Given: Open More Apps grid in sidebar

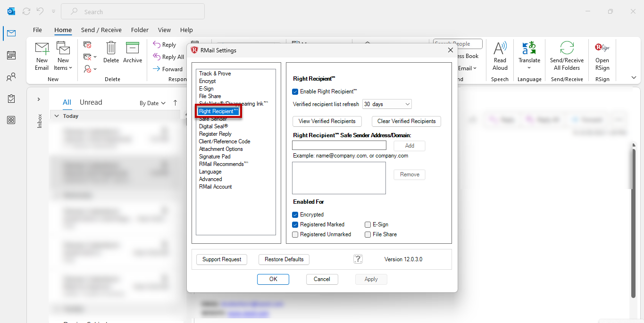Looking at the screenshot, I should 11,120.
